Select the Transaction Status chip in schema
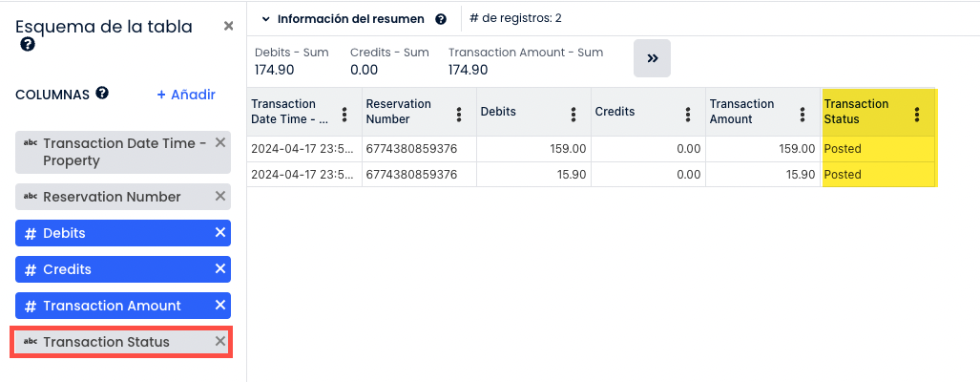This screenshot has height=382, width=980. coord(106,342)
